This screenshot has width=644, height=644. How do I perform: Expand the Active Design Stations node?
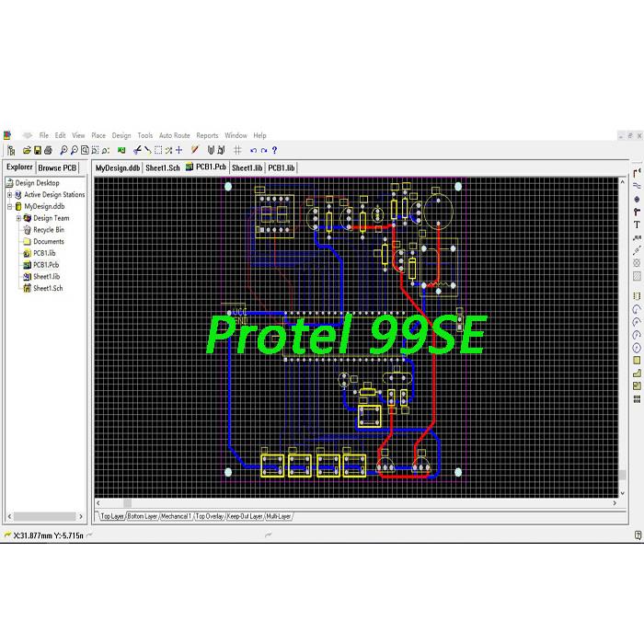[10, 195]
